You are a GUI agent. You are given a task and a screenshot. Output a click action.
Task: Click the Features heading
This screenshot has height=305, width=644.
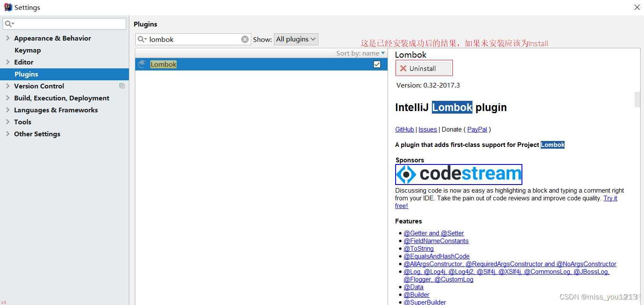click(x=408, y=221)
